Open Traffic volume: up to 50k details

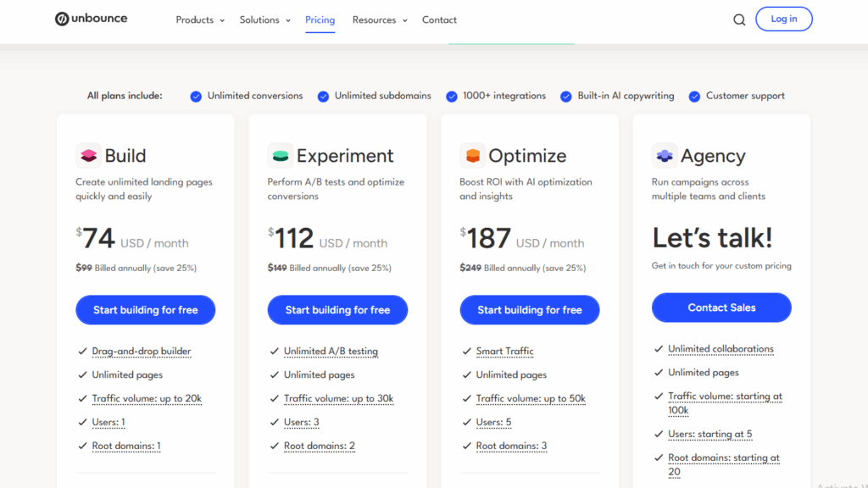531,398
